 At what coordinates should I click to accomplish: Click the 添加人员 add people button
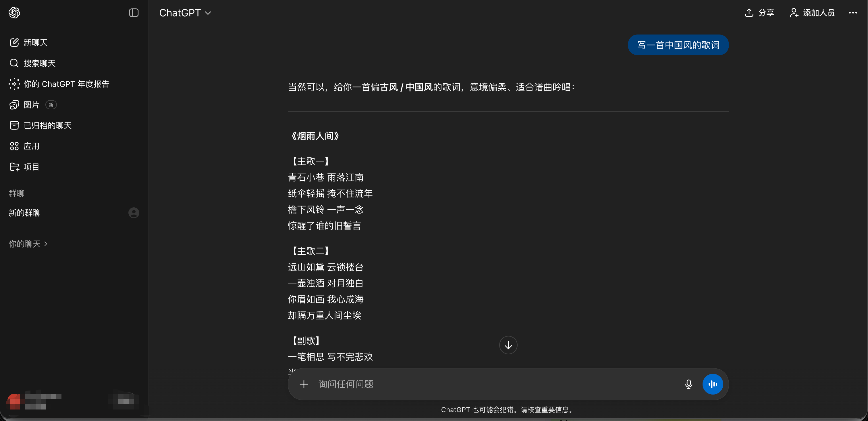tap(811, 12)
